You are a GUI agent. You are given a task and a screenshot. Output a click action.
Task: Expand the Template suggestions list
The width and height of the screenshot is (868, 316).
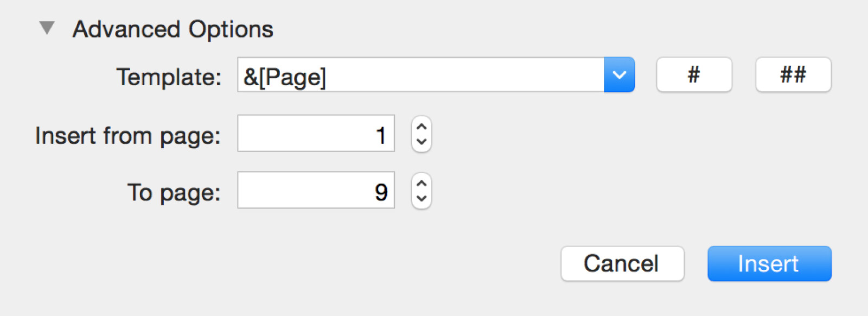(x=620, y=75)
